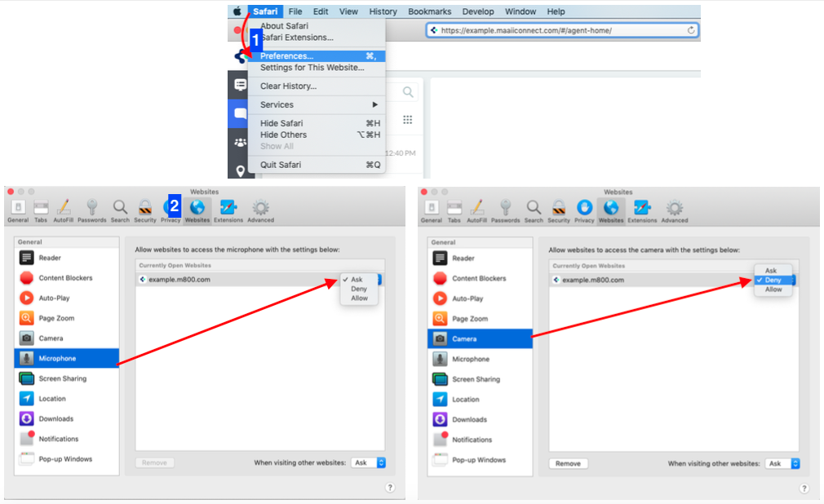Image resolution: width=824 pixels, height=504 pixels.
Task: Open the Websites pane in the left preferences window
Action: [197, 210]
